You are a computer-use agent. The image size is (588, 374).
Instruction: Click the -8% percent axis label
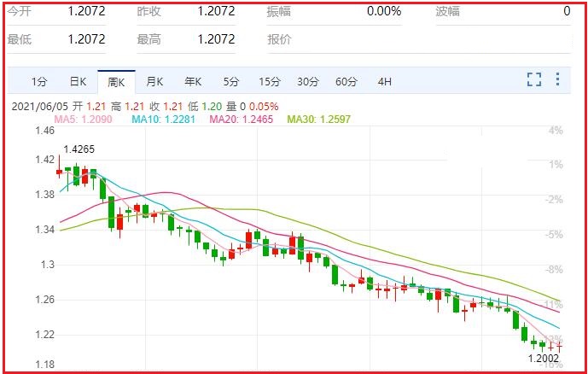[554, 270]
